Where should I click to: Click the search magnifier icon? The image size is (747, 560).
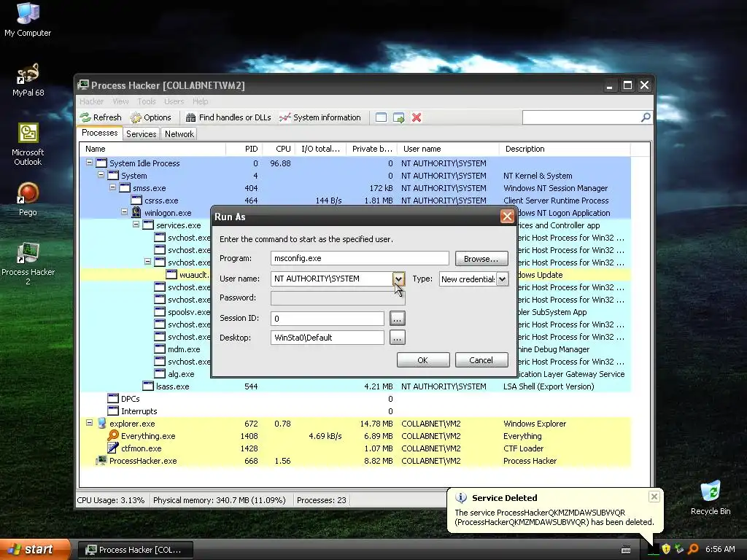tap(646, 117)
